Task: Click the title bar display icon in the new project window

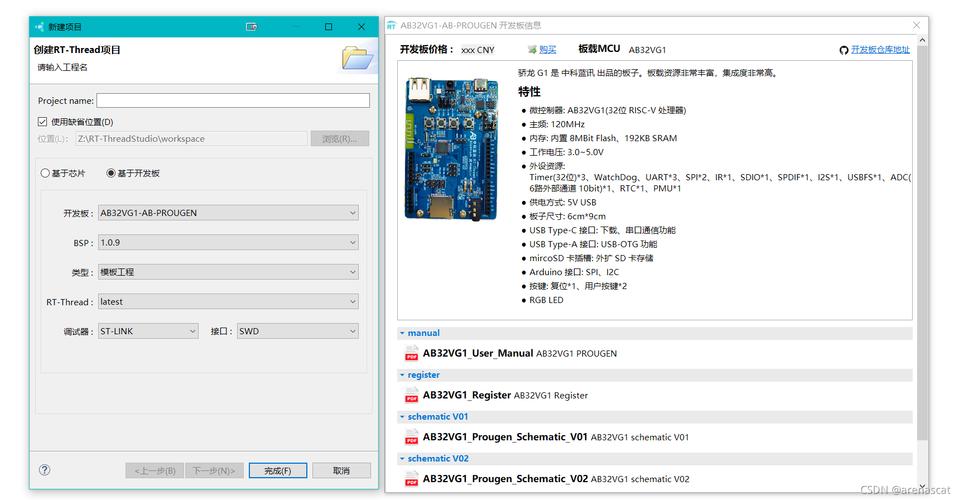Action: point(251,27)
